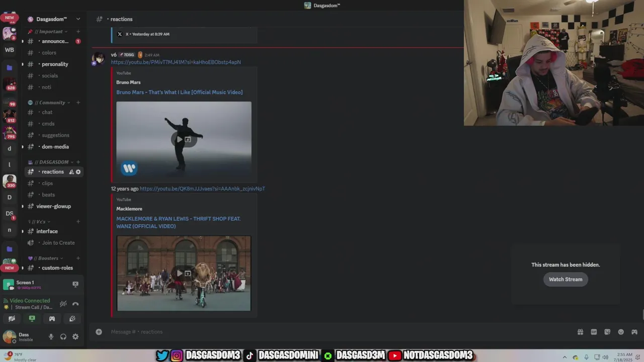
Task: Collapse the // Boosters category
Action: 45,258
